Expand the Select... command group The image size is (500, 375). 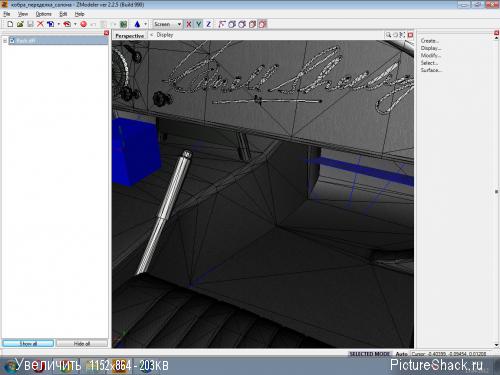(x=429, y=63)
